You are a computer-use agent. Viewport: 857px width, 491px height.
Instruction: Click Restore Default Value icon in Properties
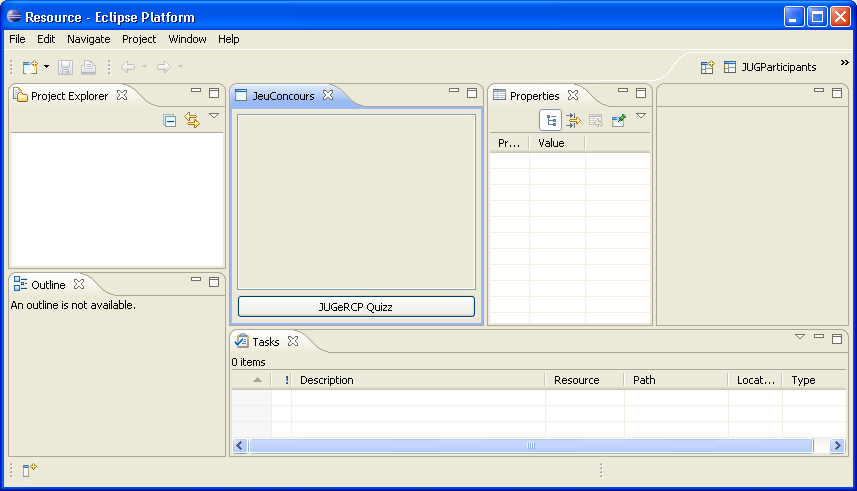(x=596, y=120)
